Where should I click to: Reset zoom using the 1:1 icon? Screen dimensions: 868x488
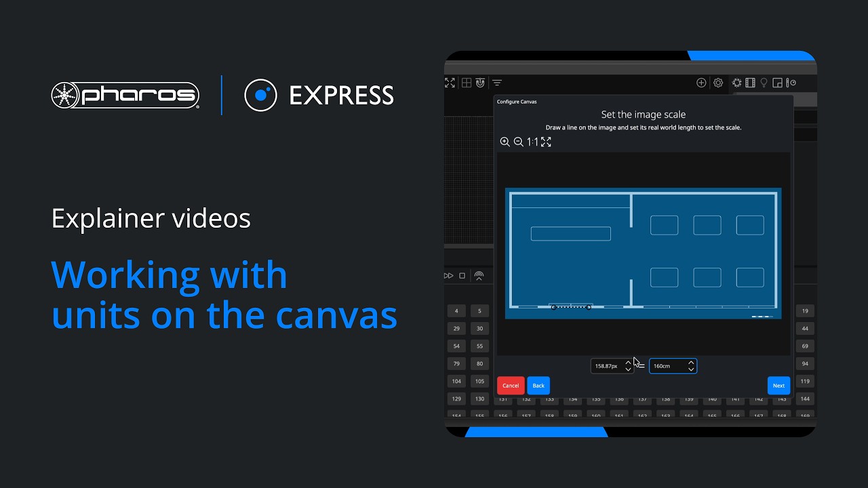532,142
